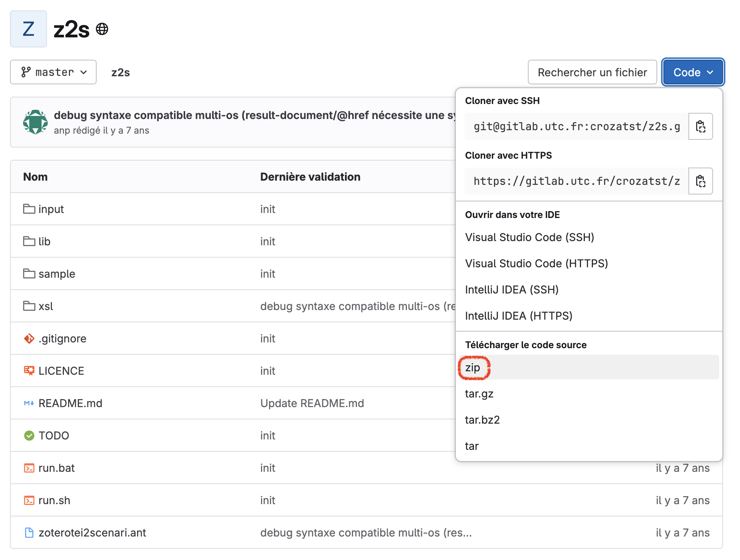Click the z2s project avatar
This screenshot has width=740, height=560.
[28, 29]
